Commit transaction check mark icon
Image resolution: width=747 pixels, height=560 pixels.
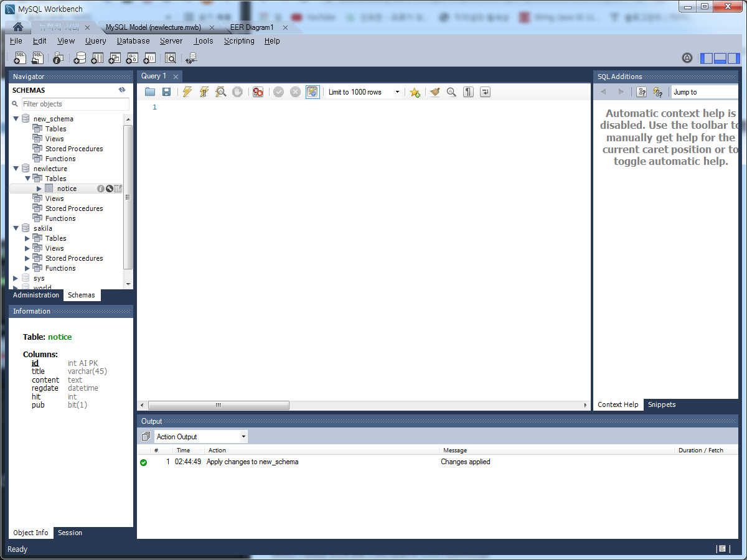tap(278, 92)
